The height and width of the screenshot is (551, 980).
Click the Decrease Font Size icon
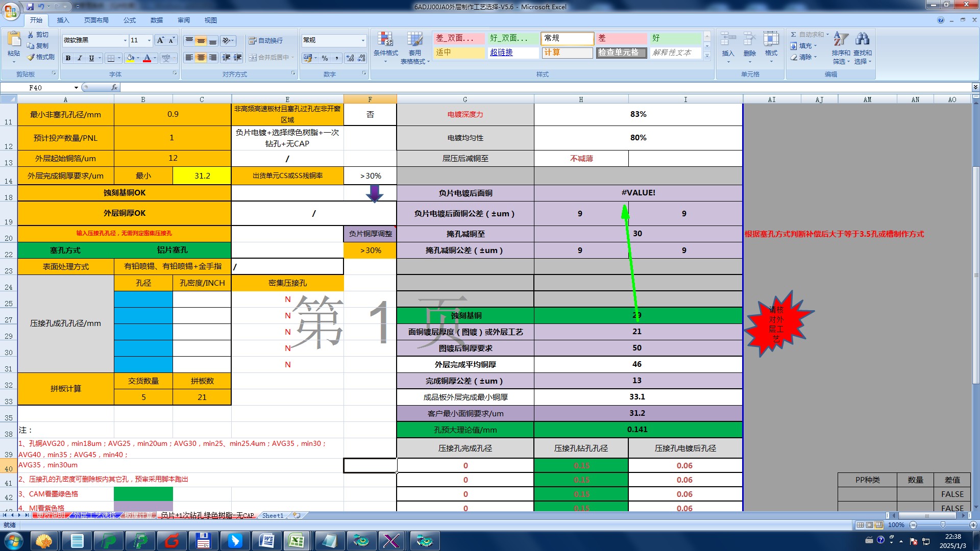[x=171, y=40]
